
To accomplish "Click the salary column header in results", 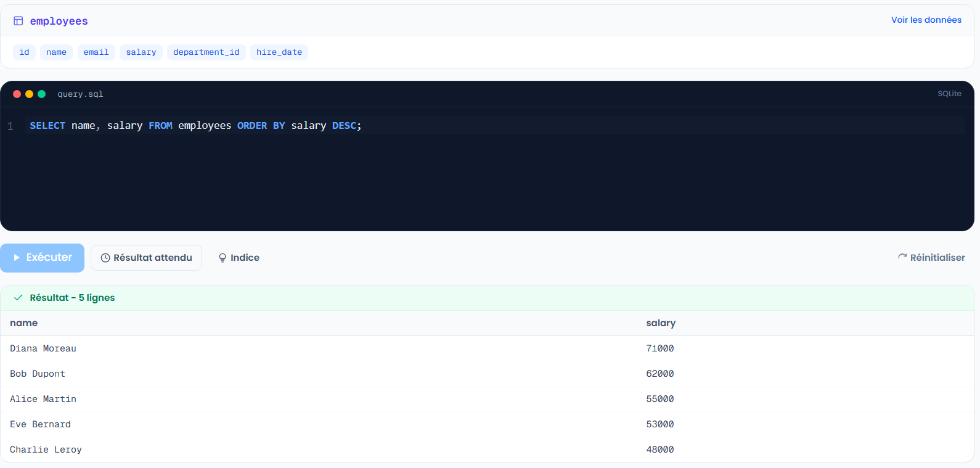I will tap(661, 323).
